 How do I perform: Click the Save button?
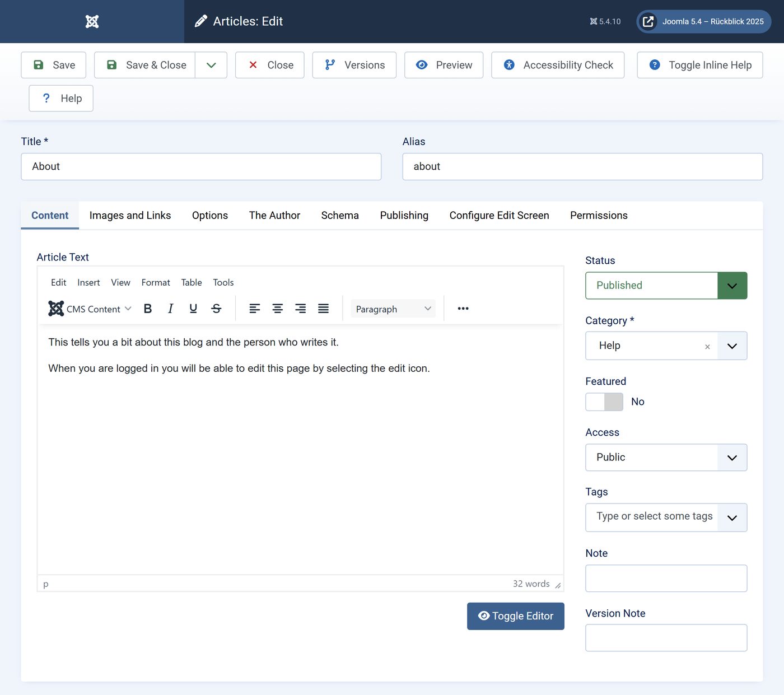click(54, 65)
